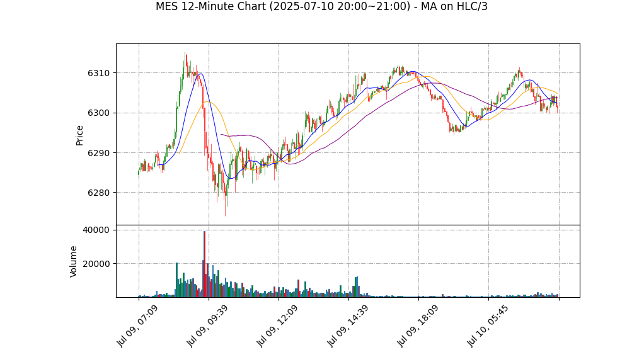This screenshot has height=362, width=644.
Task: Click the 40000 volume axis label
Action: click(x=96, y=230)
